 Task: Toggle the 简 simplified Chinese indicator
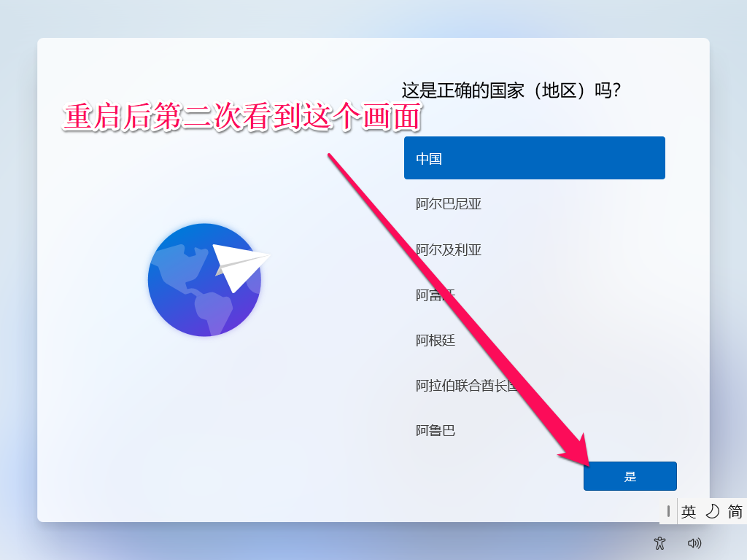(735, 511)
